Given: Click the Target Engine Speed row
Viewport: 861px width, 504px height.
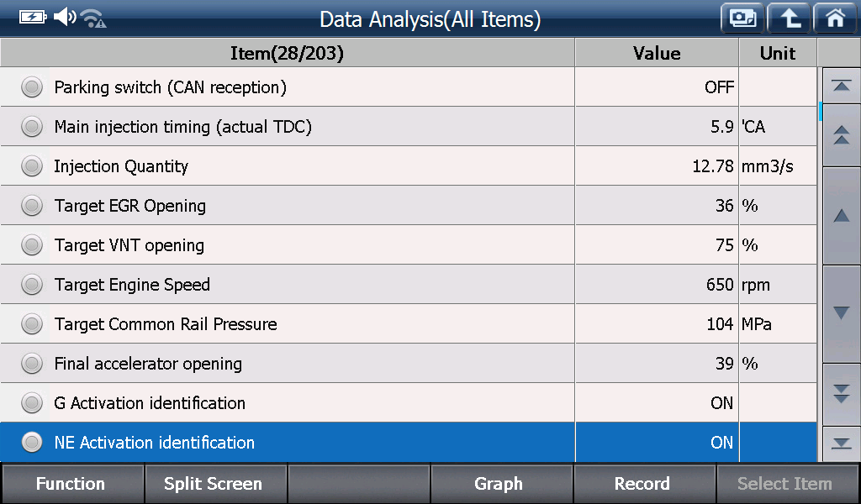Looking at the screenshot, I should pyautogui.click(x=408, y=285).
